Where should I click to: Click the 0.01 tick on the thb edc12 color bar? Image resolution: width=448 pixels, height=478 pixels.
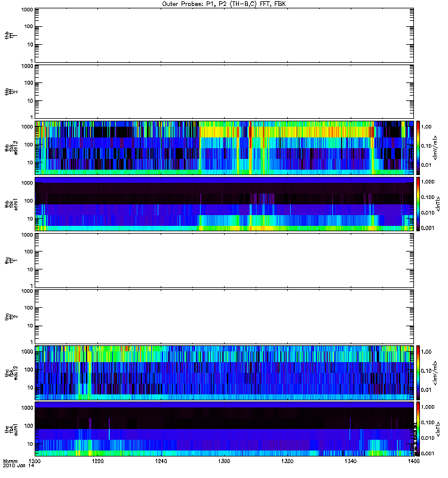pos(426,165)
